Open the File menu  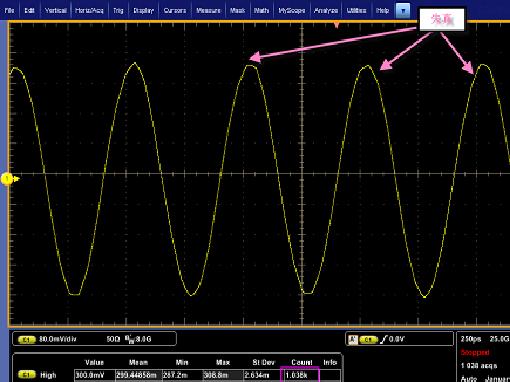(9, 11)
